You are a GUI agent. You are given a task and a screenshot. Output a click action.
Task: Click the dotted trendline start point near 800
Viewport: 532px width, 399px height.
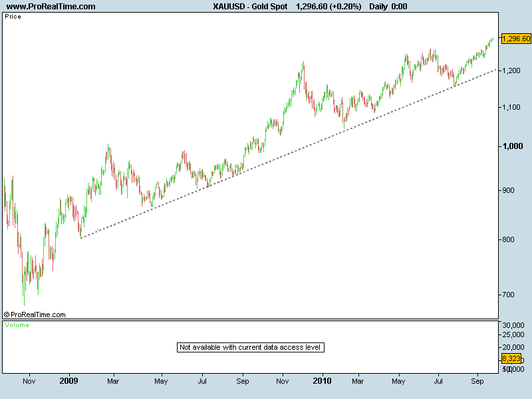coord(81,238)
